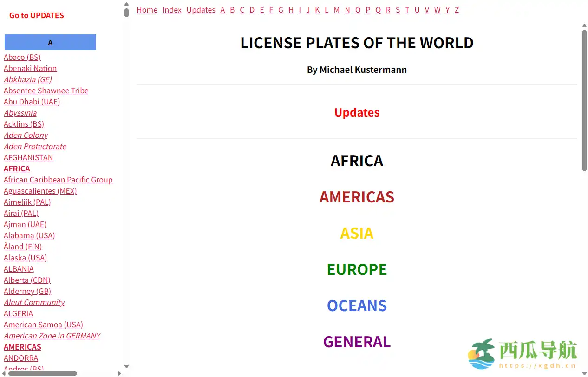Screen dimensions: 588x377
Task: Select 'Abaco (BS)' in the sidebar
Action: pyautogui.click(x=22, y=57)
